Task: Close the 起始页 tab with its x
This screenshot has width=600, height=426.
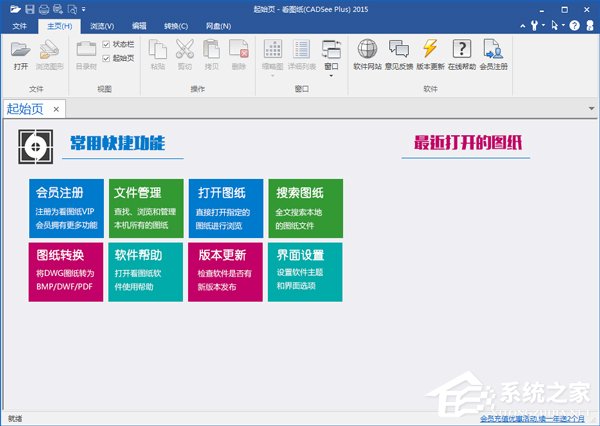Action: (x=56, y=109)
